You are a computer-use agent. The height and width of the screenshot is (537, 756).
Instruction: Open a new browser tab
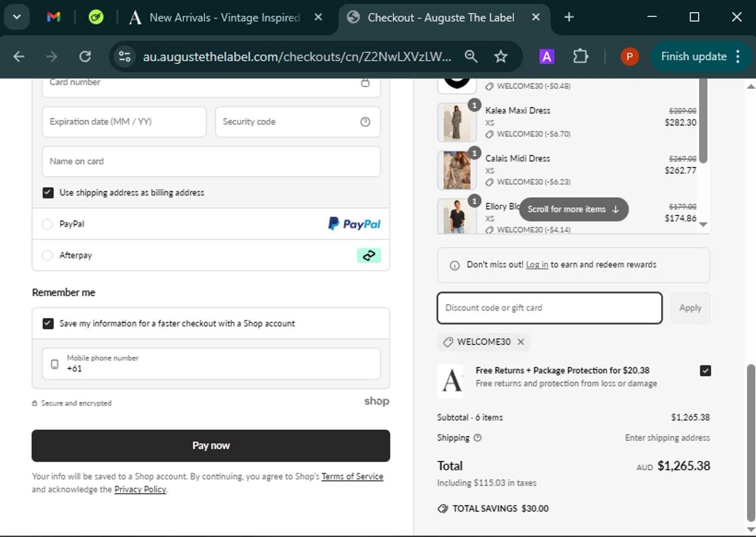pyautogui.click(x=569, y=17)
